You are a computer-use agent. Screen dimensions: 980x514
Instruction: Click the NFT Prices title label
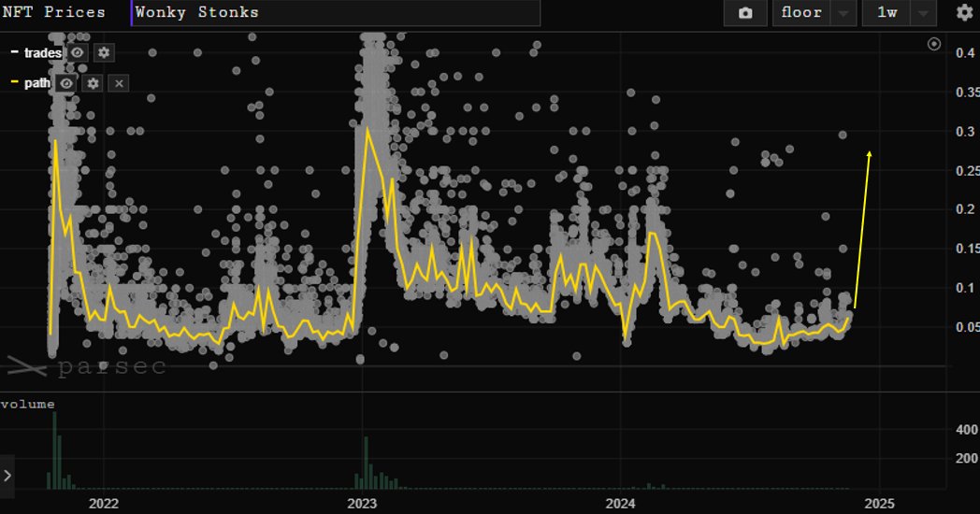53,12
